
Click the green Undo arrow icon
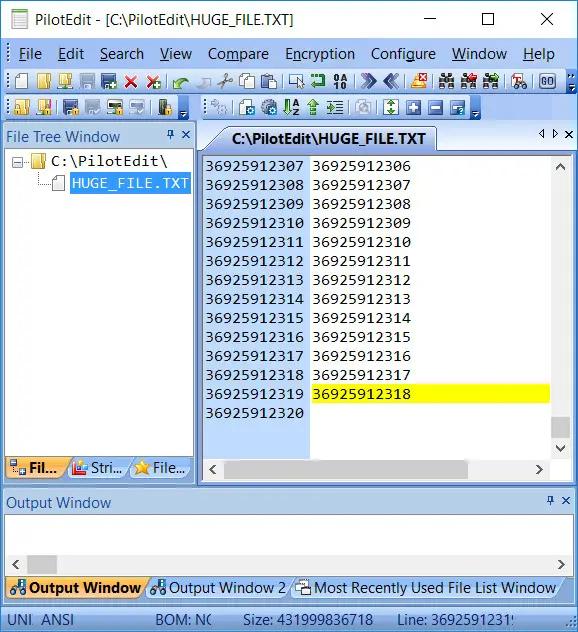tap(181, 82)
